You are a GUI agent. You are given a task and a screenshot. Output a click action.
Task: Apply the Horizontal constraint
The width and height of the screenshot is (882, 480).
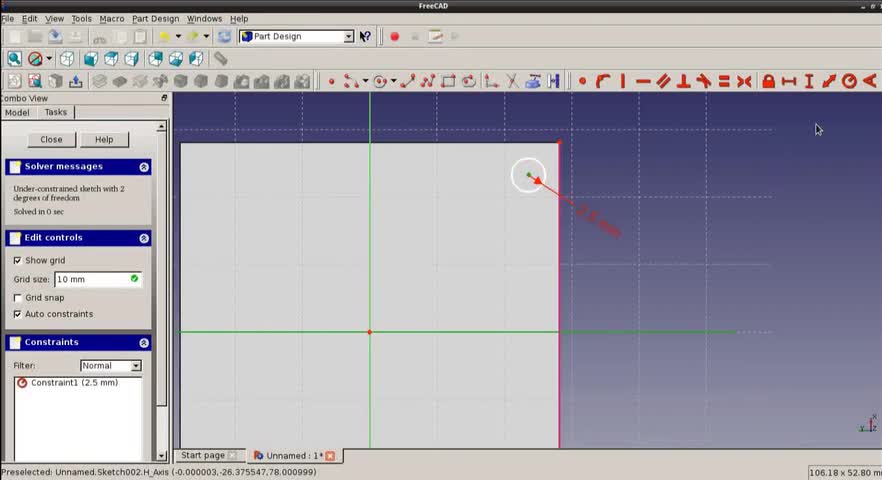[643, 82]
